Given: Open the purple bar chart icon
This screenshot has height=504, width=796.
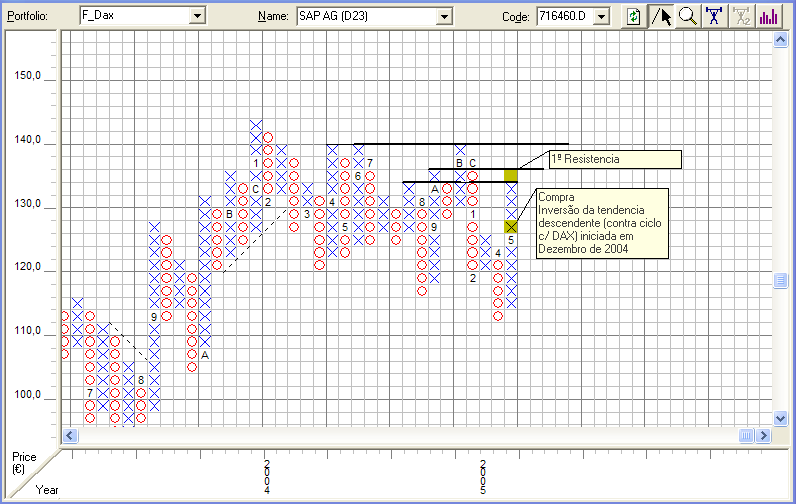Looking at the screenshot, I should coord(769,16).
